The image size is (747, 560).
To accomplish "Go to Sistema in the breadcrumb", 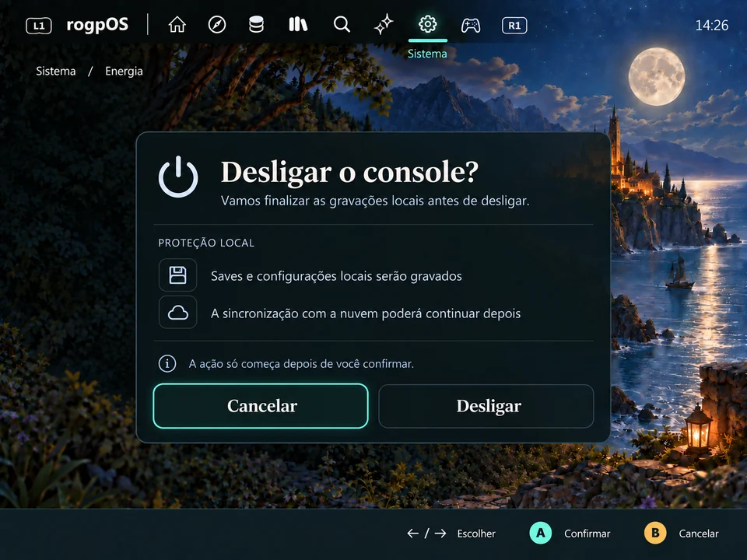I will 56,71.
